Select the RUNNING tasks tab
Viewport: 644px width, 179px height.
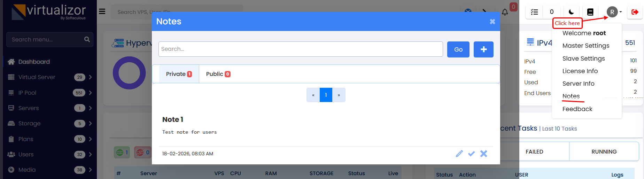coord(604,151)
